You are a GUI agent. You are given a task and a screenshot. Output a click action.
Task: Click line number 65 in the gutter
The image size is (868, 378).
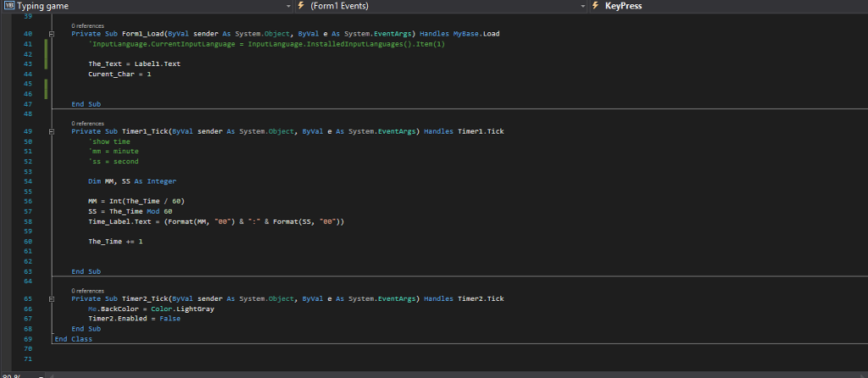tap(28, 299)
